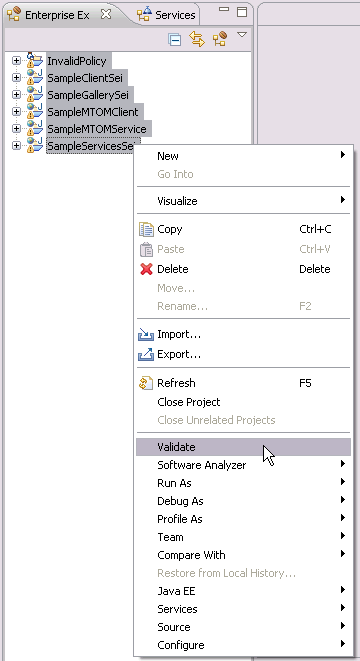This screenshot has width=360, height=661.
Task: Open the view menu triangle
Action: tap(242, 35)
